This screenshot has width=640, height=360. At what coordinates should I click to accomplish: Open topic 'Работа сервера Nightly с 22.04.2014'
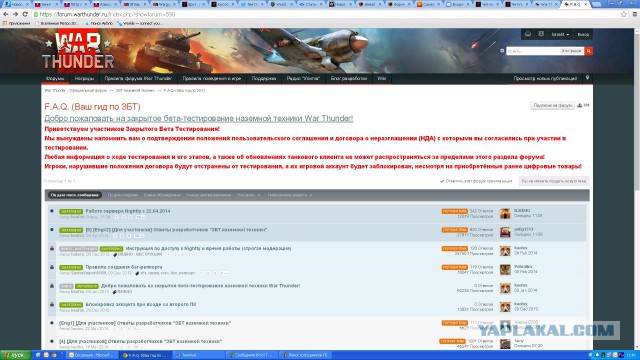(x=128, y=211)
